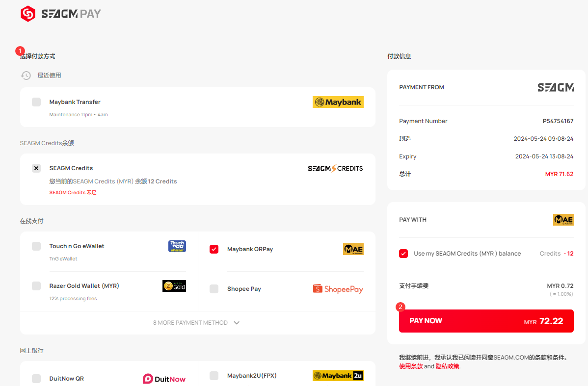588x386 pixels.
Task: Select the Maybank2U (FPX) checkbox
Action: [214, 376]
